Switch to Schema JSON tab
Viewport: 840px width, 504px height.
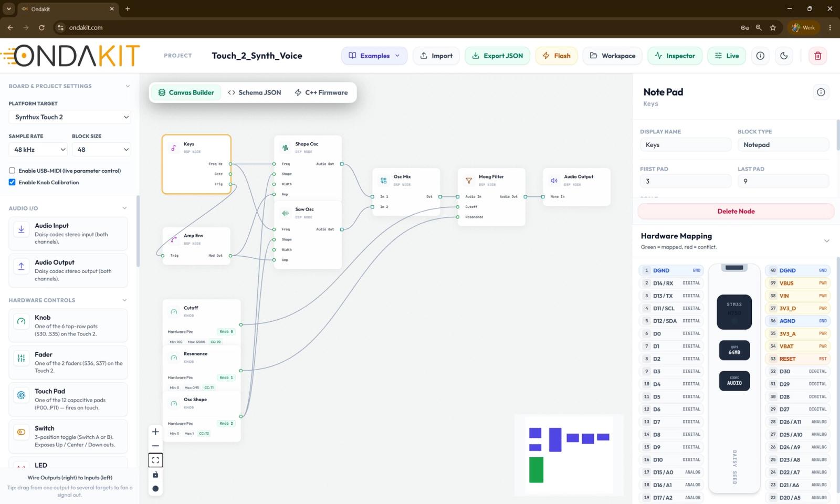pyautogui.click(x=255, y=92)
